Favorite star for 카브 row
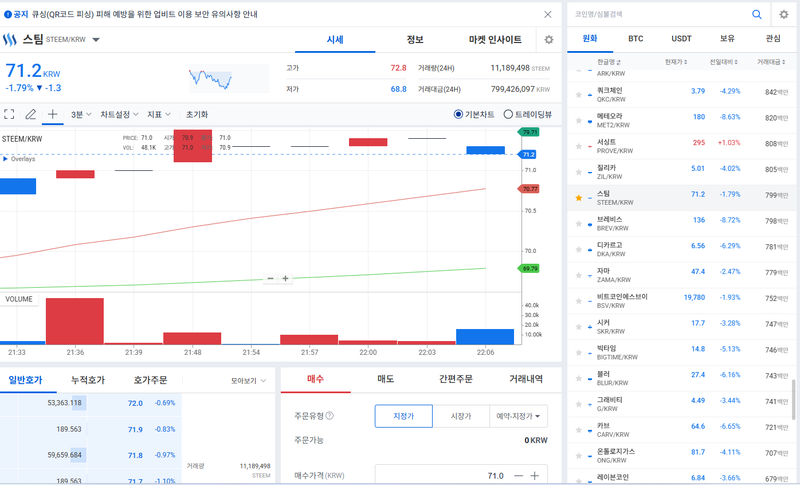 (x=579, y=430)
